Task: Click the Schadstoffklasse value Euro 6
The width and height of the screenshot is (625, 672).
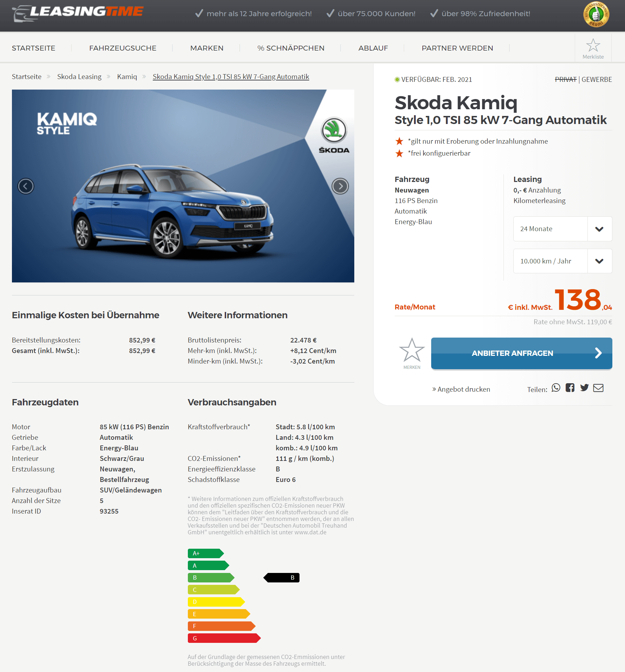Action: point(285,479)
